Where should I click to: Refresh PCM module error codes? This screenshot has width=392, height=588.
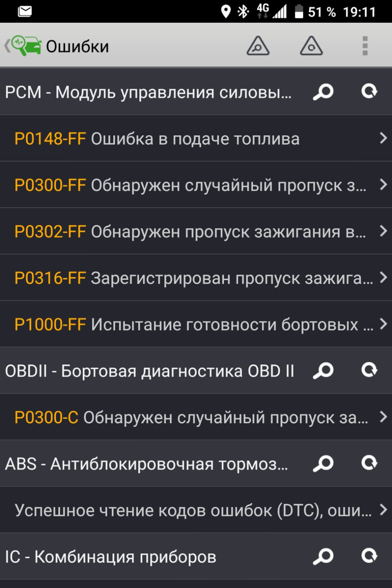(x=369, y=91)
